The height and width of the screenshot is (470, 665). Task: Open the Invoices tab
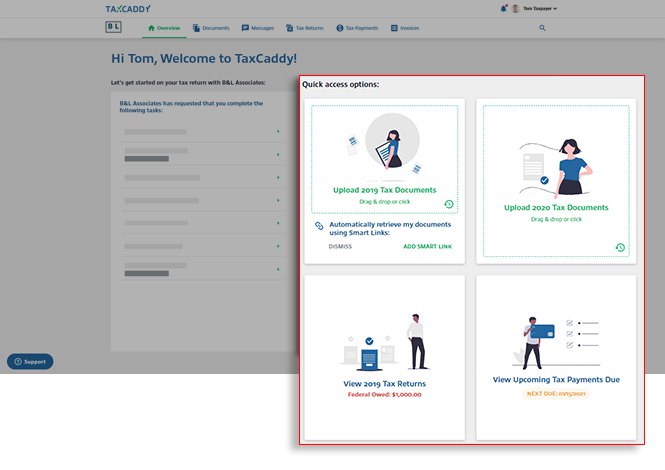coord(405,28)
